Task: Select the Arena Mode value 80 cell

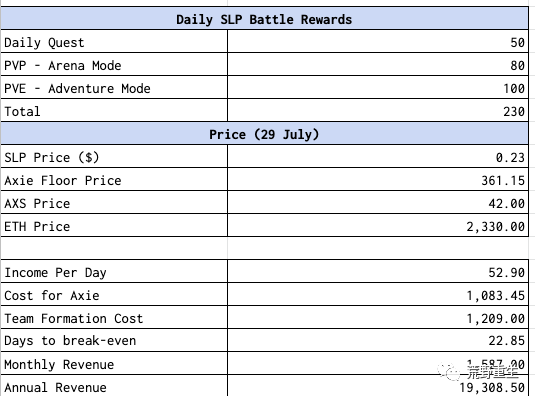Action: click(378, 64)
